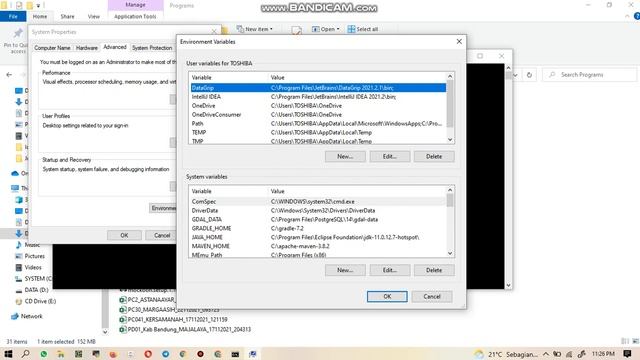Confirm Environment Variables with OK
This screenshot has height=360, width=640.
pyautogui.click(x=387, y=296)
